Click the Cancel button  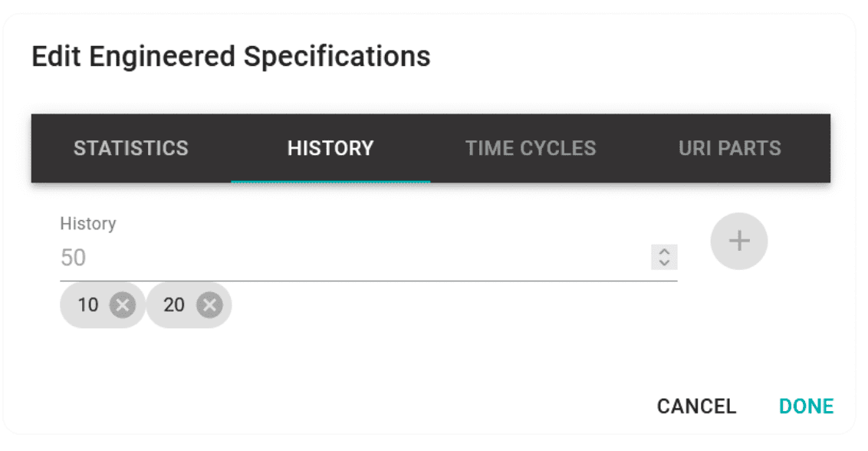(x=696, y=406)
